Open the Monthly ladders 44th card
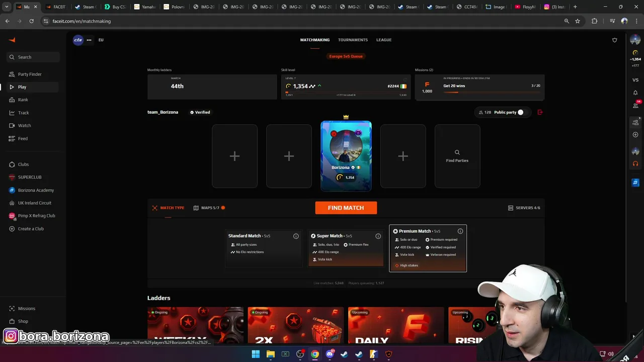Viewport: 644px width, 362px height. click(212, 87)
